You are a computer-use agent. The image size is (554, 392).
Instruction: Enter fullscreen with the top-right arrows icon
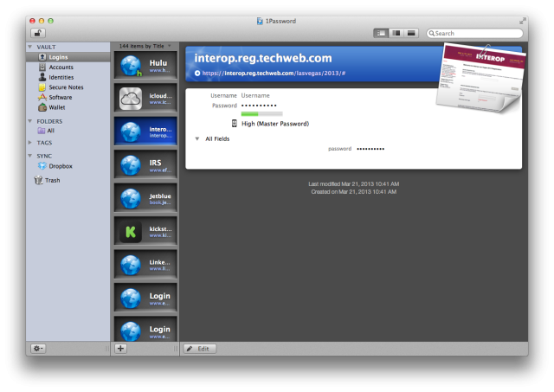tap(522, 21)
